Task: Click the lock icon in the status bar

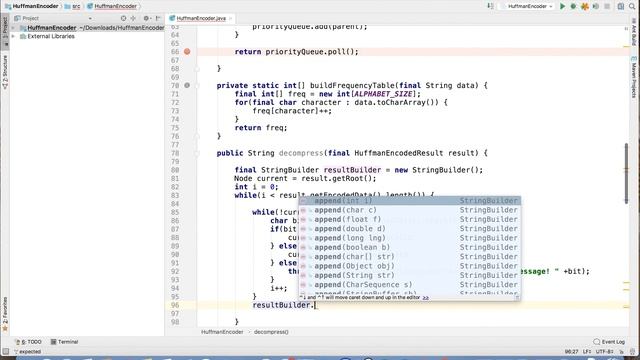Action: click(x=621, y=351)
